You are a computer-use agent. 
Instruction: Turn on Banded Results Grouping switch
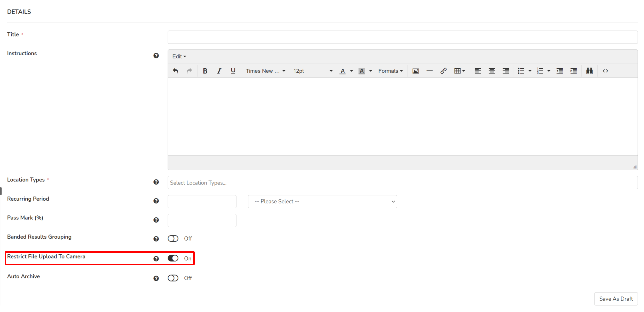[173, 239]
